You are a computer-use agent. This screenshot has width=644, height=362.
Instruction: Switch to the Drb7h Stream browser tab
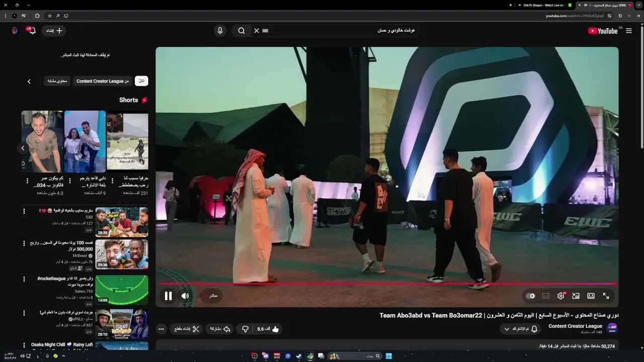[x=544, y=5]
